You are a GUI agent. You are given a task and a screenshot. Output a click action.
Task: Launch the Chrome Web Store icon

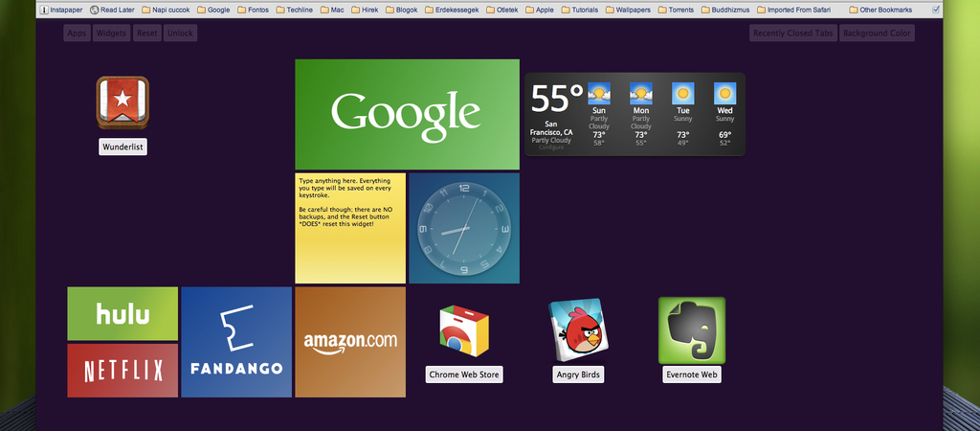[464, 331]
